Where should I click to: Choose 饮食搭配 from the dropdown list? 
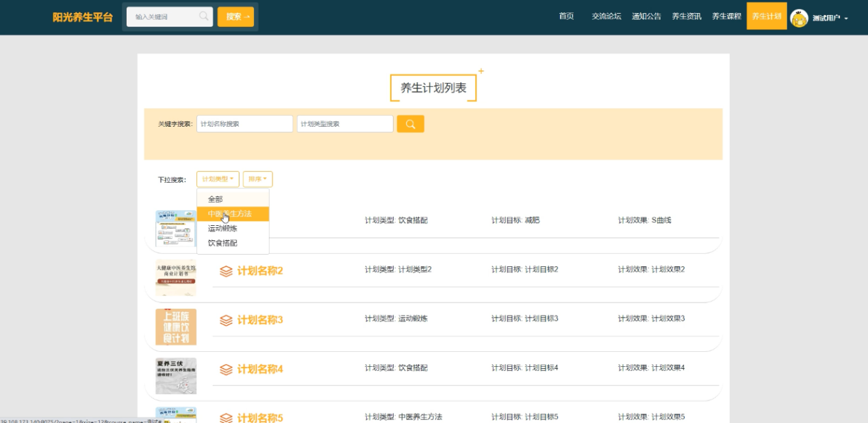[x=233, y=243]
